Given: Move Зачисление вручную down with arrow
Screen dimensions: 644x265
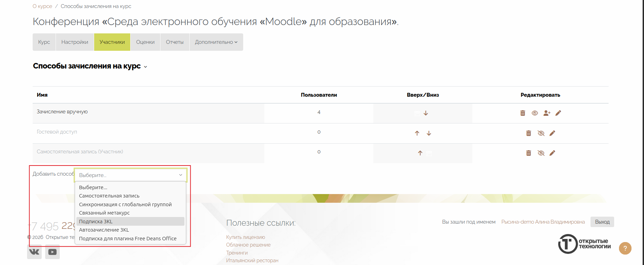Looking at the screenshot, I should tap(426, 113).
